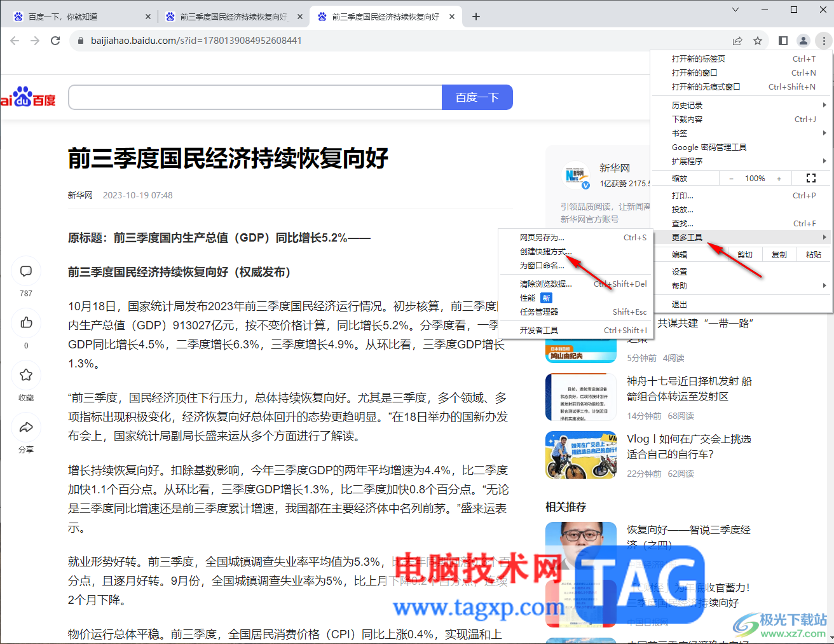
Task: Open the tab search chevron
Action: pos(735,10)
